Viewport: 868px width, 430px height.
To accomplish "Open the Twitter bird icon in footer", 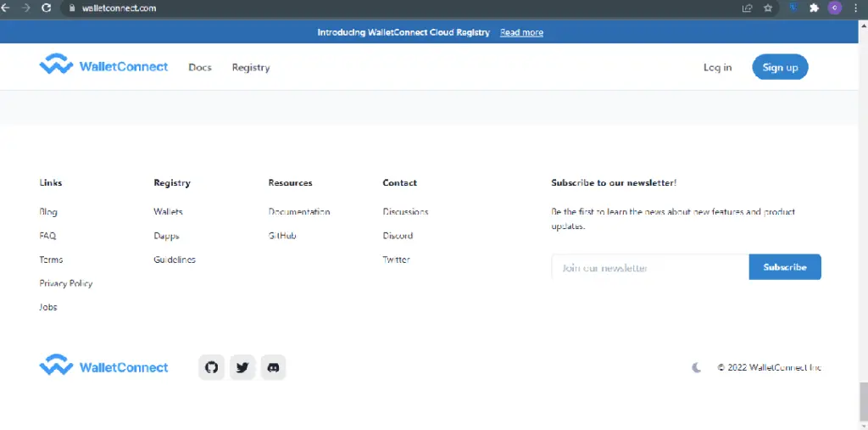I will coord(242,367).
